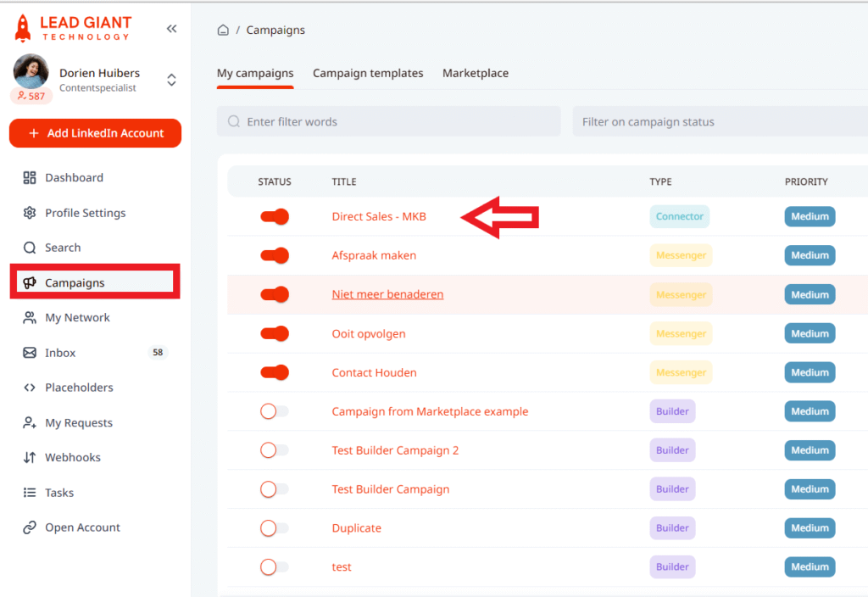Click the Profile Settings gear icon
Screen dimensions: 868x597
30,213
